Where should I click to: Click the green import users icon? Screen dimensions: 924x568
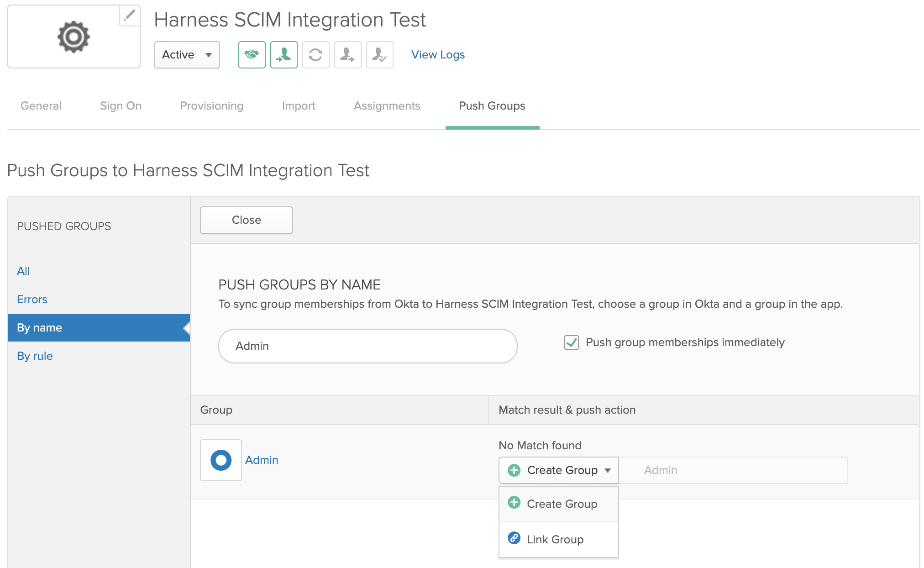[284, 55]
